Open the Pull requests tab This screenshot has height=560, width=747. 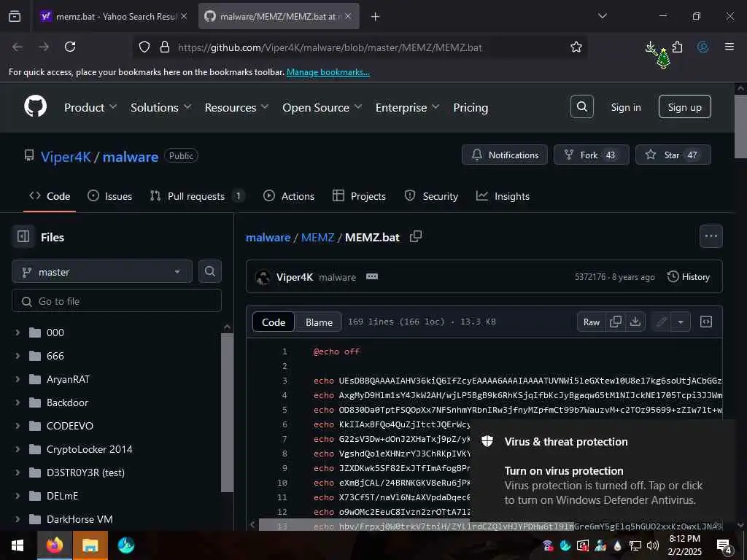(x=197, y=195)
